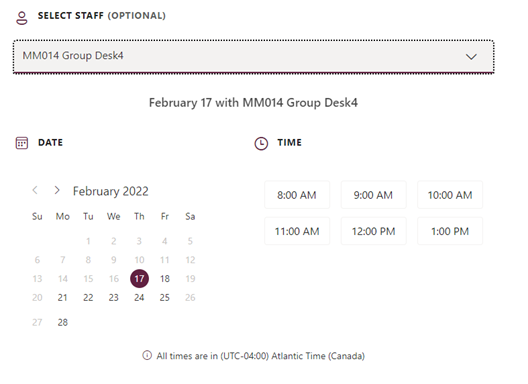Click the February 2022 month header
The height and width of the screenshot is (384, 528).
click(110, 191)
